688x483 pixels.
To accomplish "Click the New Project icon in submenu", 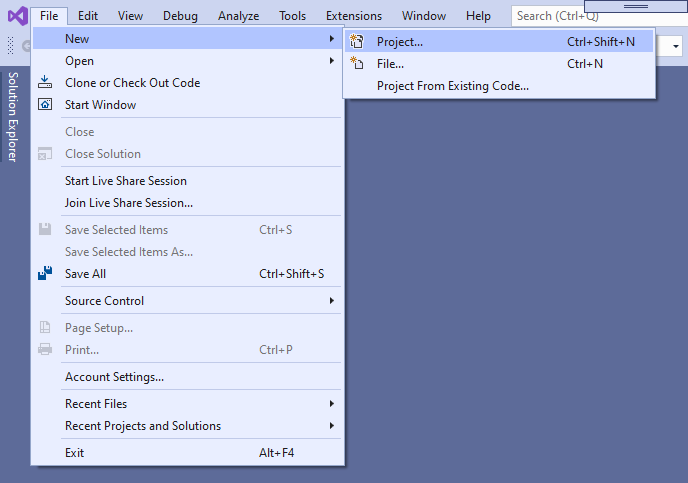I will click(356, 42).
